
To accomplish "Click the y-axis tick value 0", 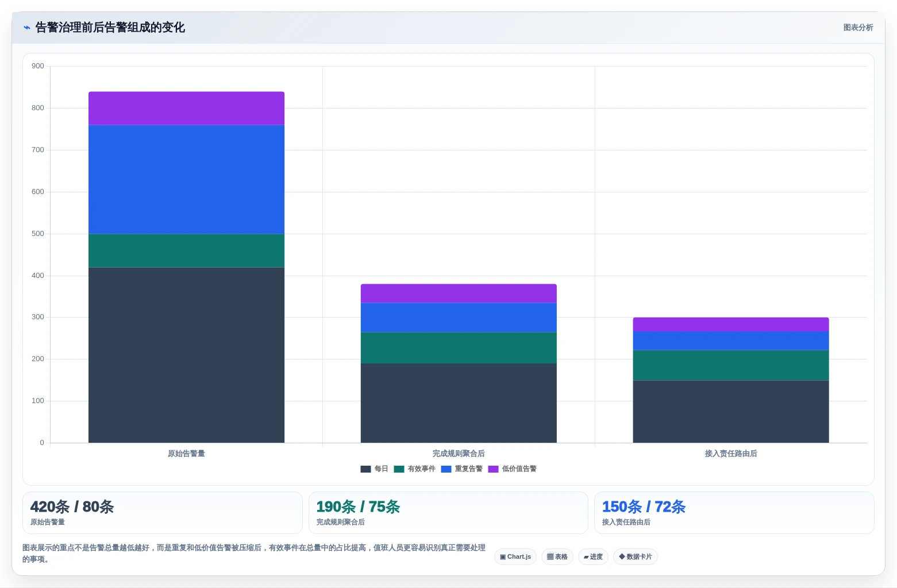I will (x=42, y=443).
